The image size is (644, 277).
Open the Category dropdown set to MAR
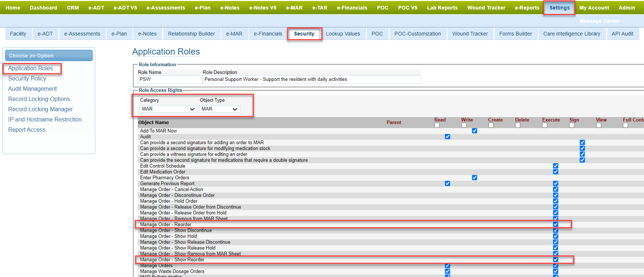pyautogui.click(x=169, y=109)
